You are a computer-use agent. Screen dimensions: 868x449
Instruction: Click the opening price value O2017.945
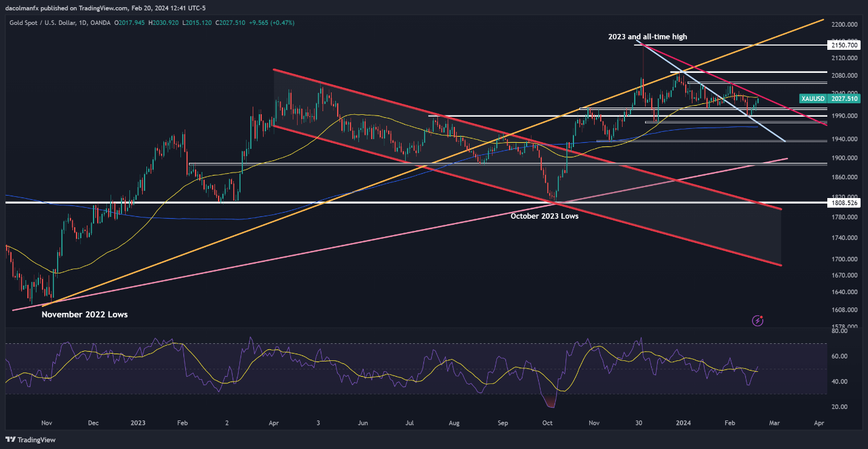(x=131, y=22)
